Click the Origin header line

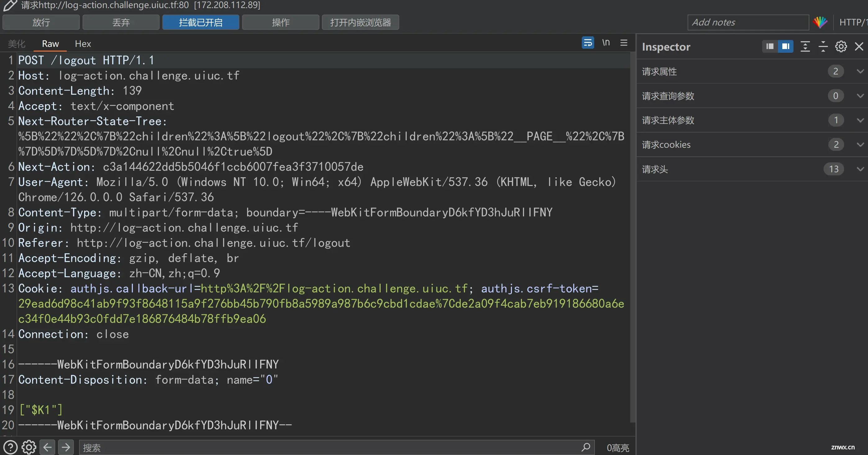click(x=158, y=228)
